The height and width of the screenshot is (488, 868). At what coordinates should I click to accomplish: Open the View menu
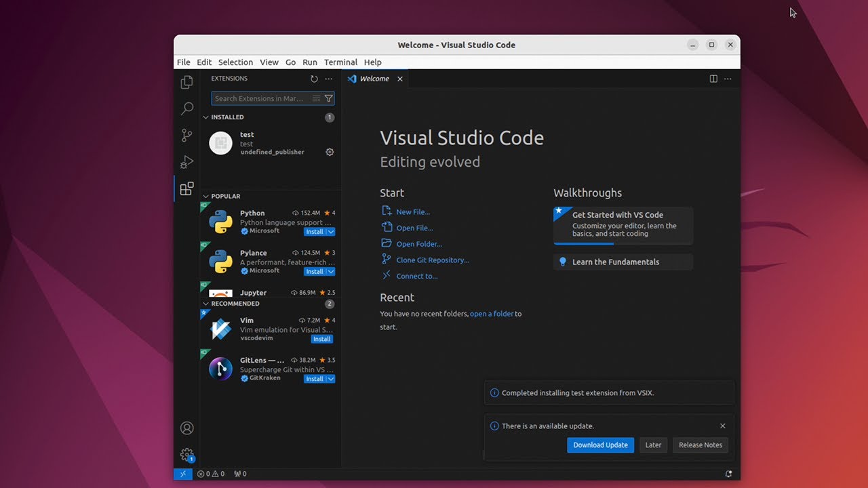pos(269,62)
